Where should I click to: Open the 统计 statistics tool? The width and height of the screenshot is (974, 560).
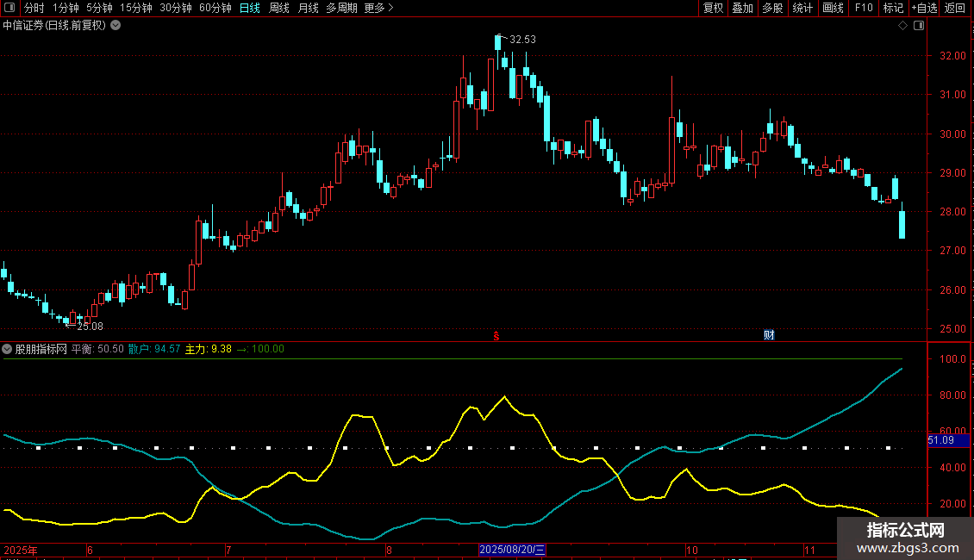(x=802, y=8)
